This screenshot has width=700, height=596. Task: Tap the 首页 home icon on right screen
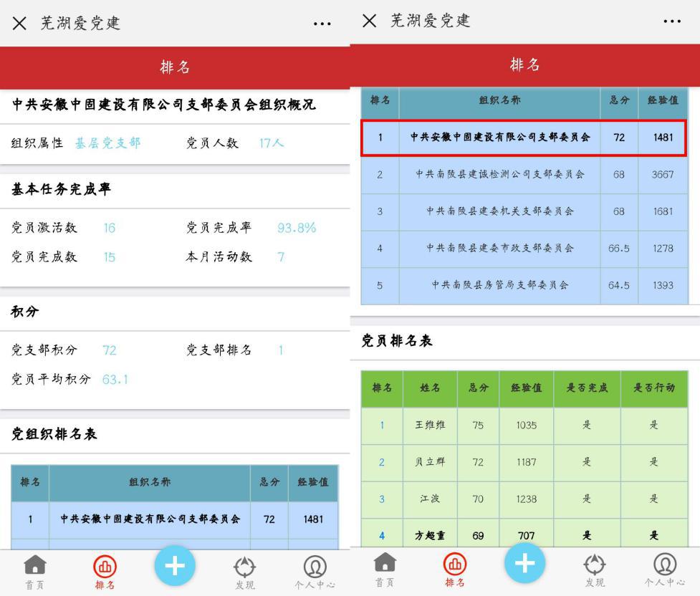[385, 567]
